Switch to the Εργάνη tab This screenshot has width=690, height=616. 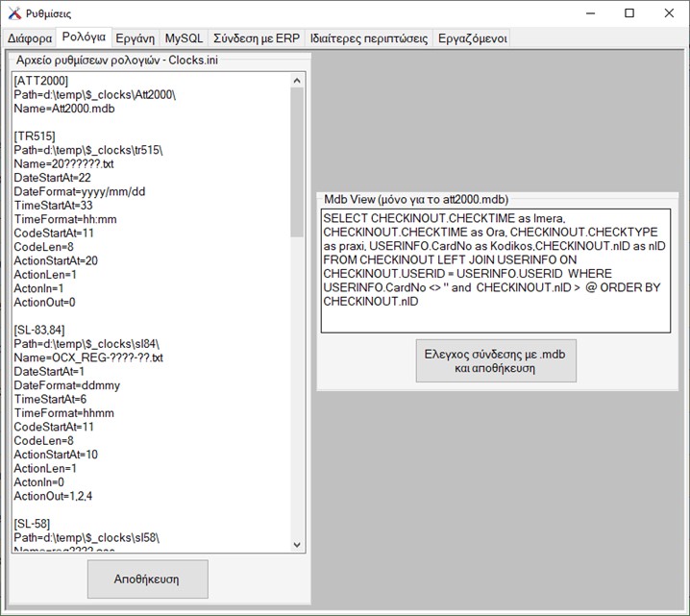pos(135,38)
